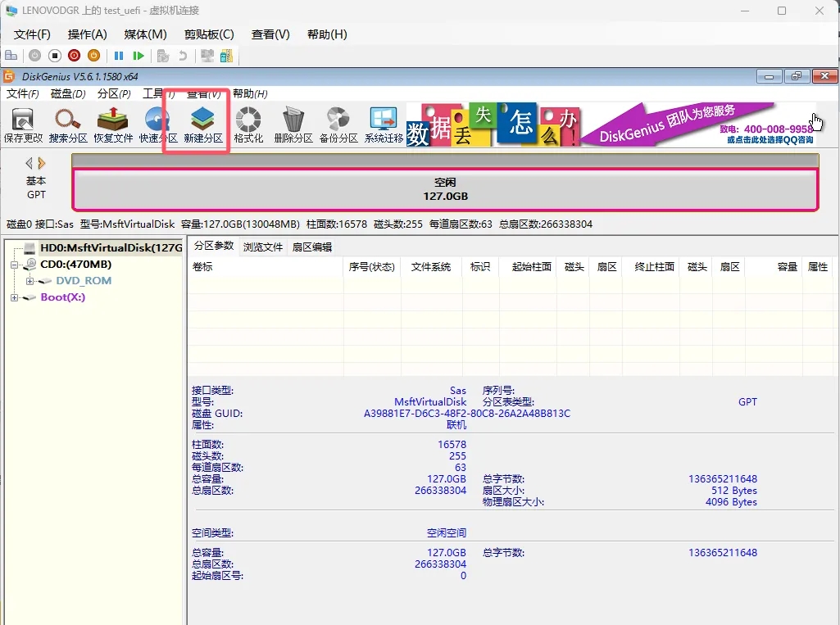
Task: Click the 起始柱面 column header
Action: pos(528,267)
